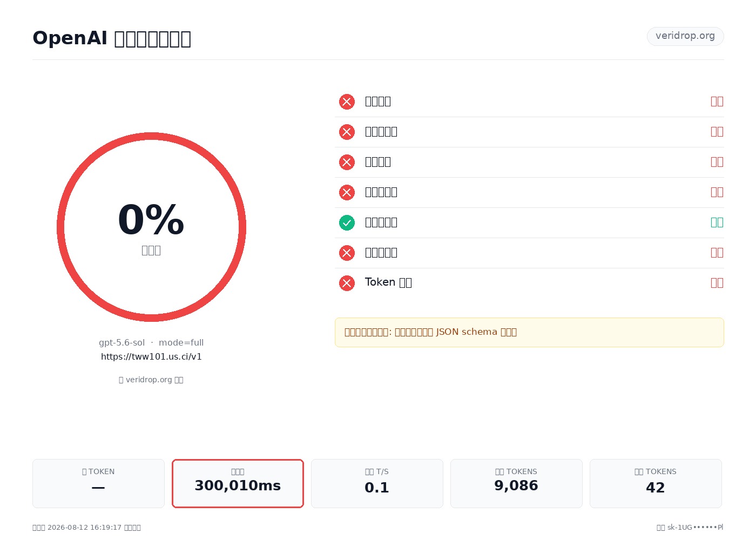Click the yellow JSON schema warning banner
This screenshot has height=540, width=756.
(x=529, y=332)
